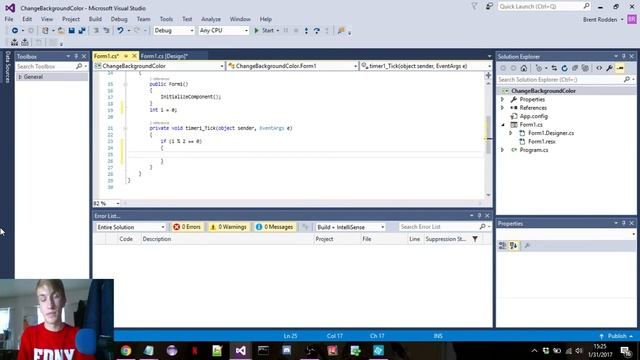Screen dimensions: 640x360
Task: Toggle the 0 Messages filter
Action: point(275,227)
